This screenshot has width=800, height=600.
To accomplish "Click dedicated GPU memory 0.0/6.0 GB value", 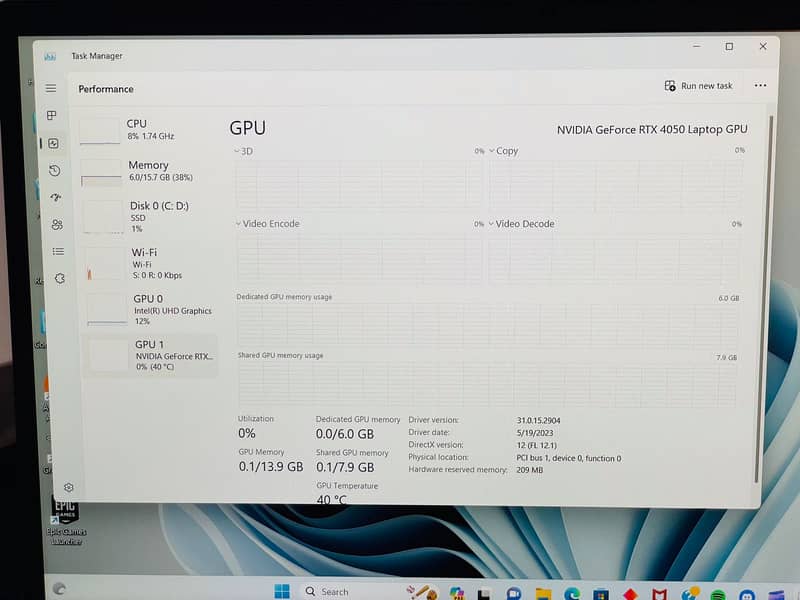I will [345, 434].
